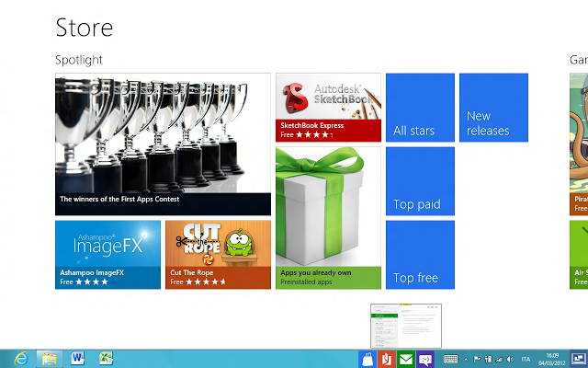Viewport: 588px width, 368px height.
Task: Click the Store shopping bag taskbar icon
Action: [367, 360]
